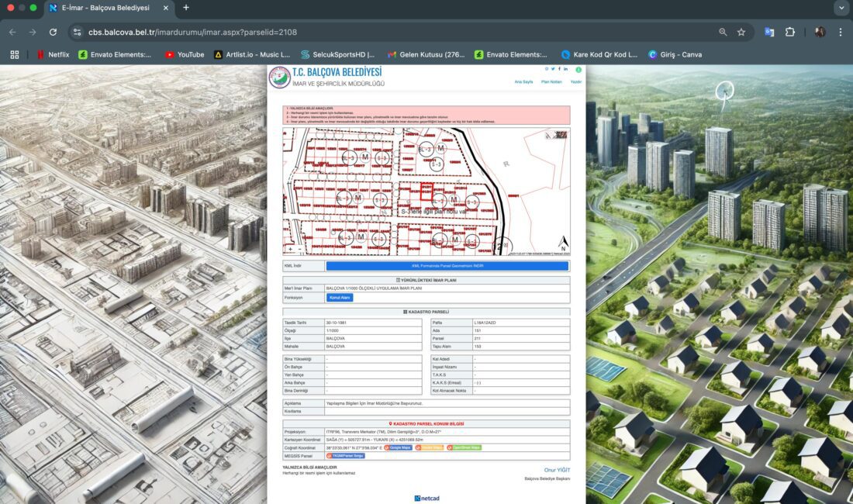Screen dimensions: 853x504
Task: Click the URL address bar field
Action: pyautogui.click(x=388, y=32)
